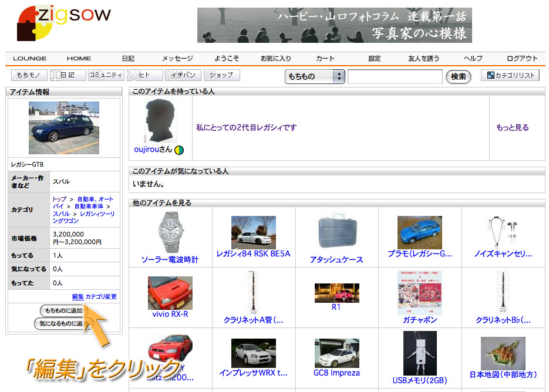The width and height of the screenshot is (549, 392).
Task: Open メッセージ menu item
Action: point(177,59)
